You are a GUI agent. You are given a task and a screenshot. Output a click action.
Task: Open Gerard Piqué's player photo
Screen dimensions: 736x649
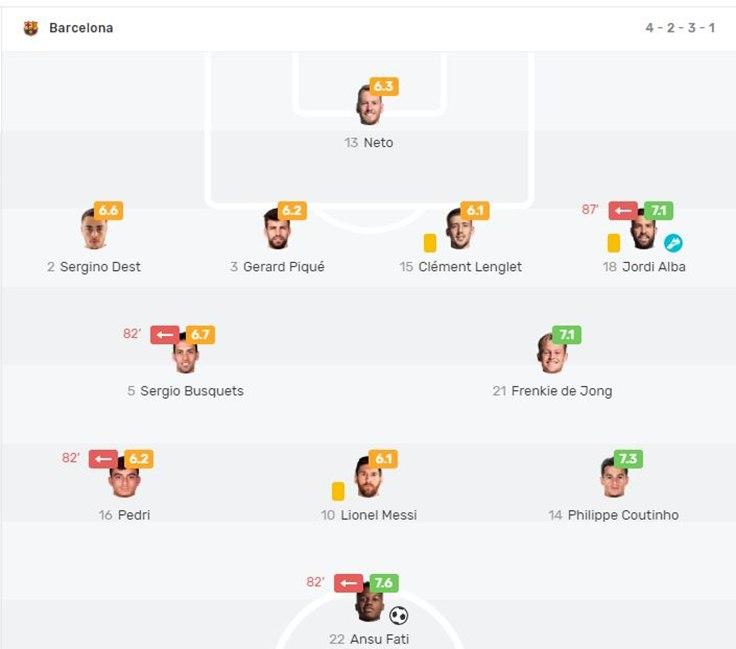tap(276, 230)
